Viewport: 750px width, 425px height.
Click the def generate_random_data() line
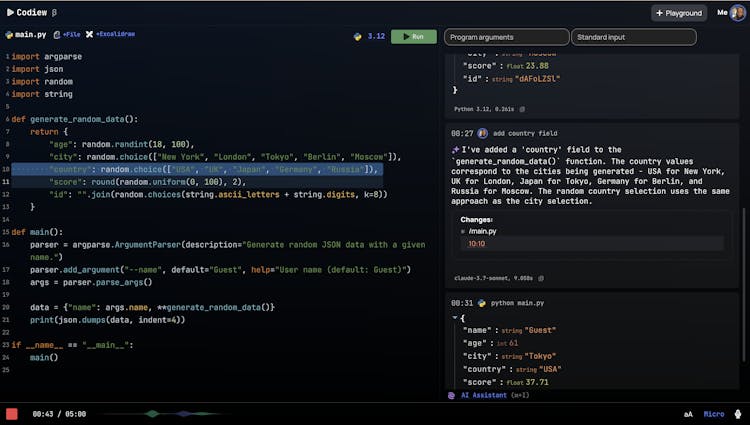75,120
